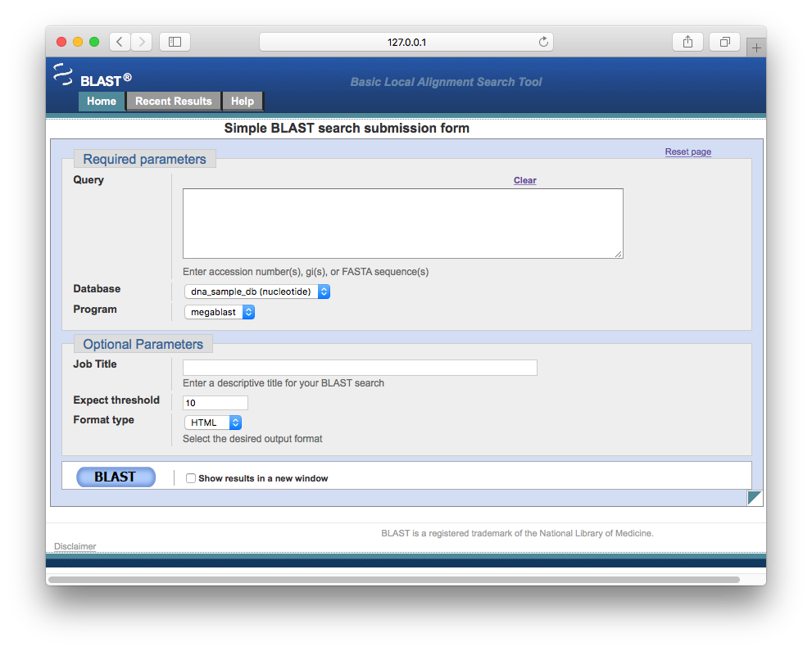Image resolution: width=812 pixels, height=651 pixels.
Task: Click the Job Title input field
Action: pos(360,368)
